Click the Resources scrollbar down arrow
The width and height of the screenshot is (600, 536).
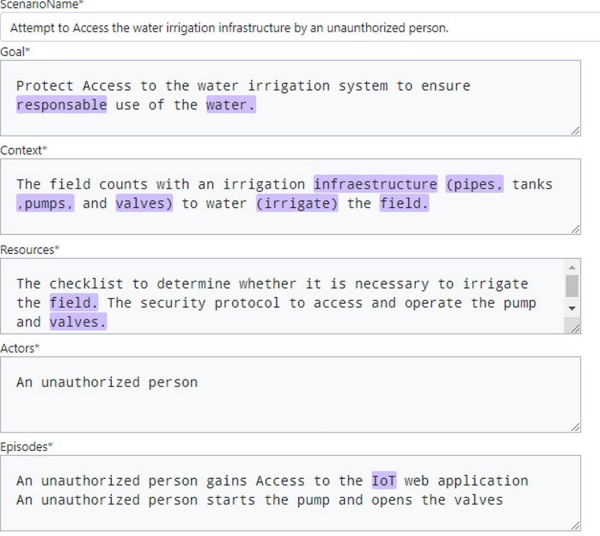point(572,308)
